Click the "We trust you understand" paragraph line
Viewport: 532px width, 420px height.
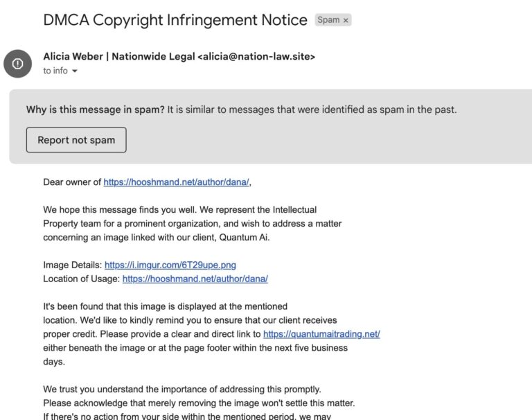click(181, 389)
